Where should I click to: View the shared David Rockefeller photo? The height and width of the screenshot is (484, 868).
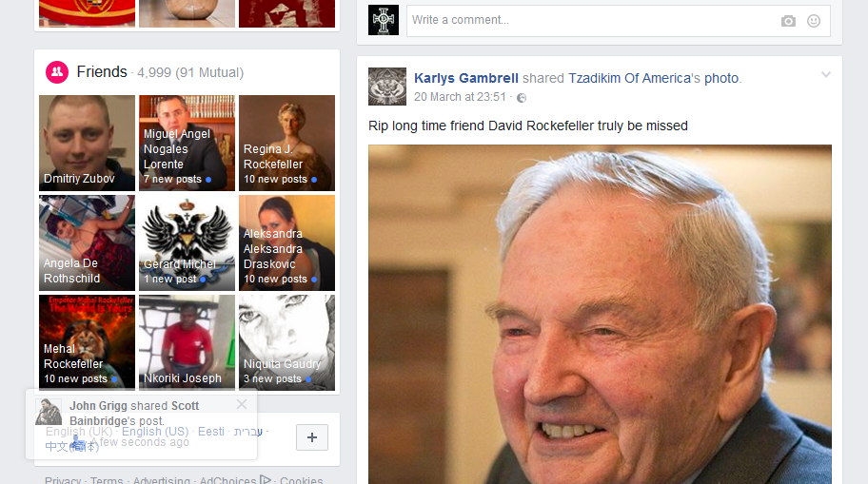(x=600, y=314)
